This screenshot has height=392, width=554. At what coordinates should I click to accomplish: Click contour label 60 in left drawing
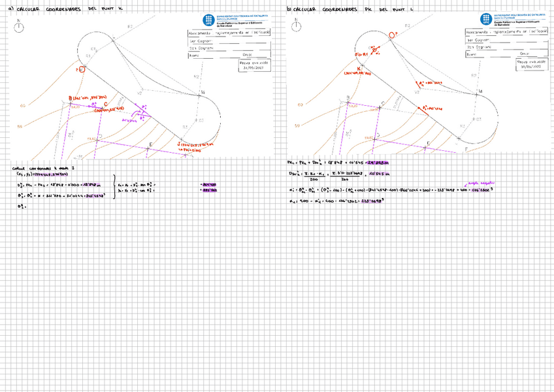click(22, 105)
